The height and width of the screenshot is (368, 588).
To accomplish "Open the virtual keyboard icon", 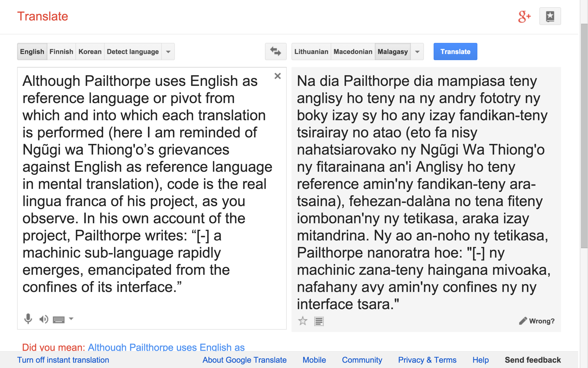I will point(58,320).
